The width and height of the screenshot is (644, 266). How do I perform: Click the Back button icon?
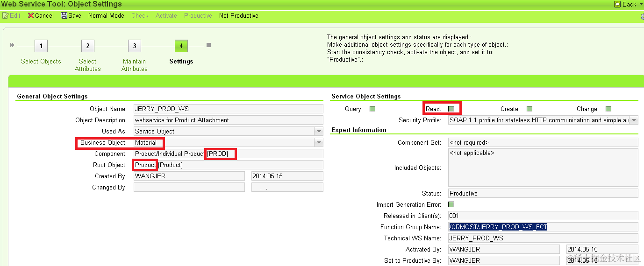(x=617, y=4)
